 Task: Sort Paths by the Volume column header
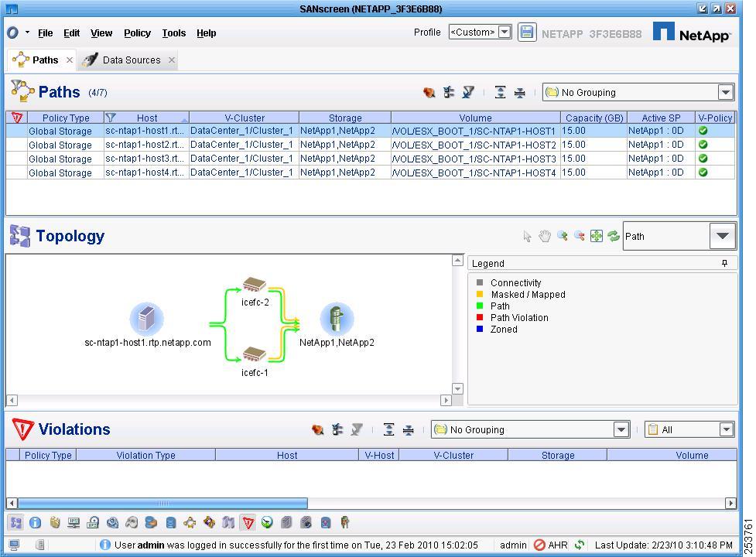pos(475,118)
